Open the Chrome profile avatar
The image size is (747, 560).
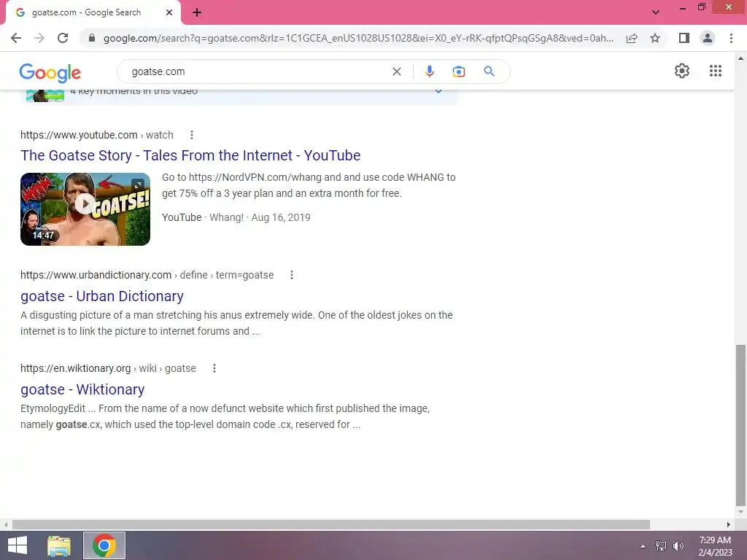[708, 38]
